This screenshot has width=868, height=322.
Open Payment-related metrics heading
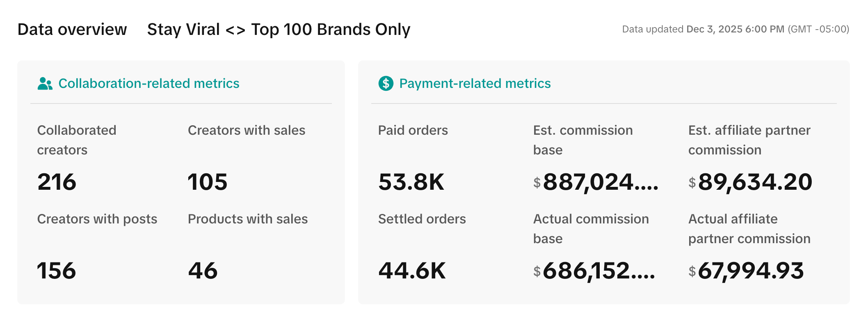tap(475, 83)
